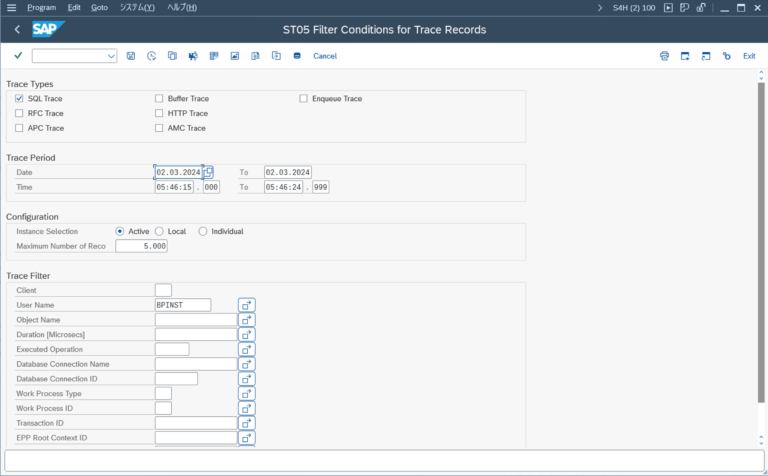Viewport: 768px width, 476px height.
Task: Click the Print icon in the toolbar
Action: (x=664, y=56)
